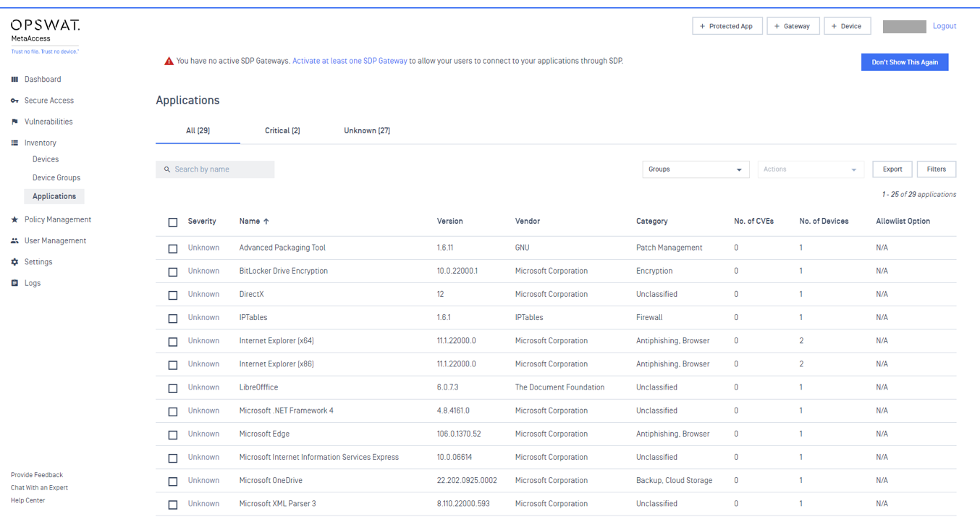Sort by No. of Devices header
The width and height of the screenshot is (980, 530).
point(824,222)
